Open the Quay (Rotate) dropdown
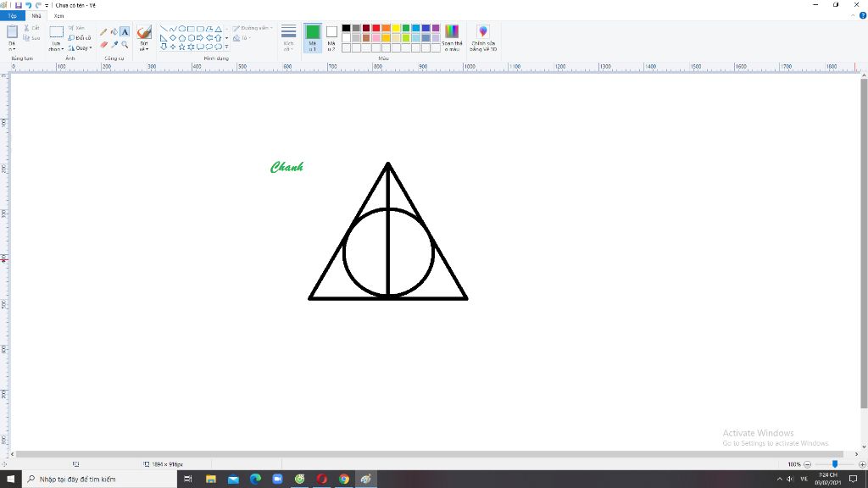The height and width of the screenshot is (488, 868). (81, 48)
